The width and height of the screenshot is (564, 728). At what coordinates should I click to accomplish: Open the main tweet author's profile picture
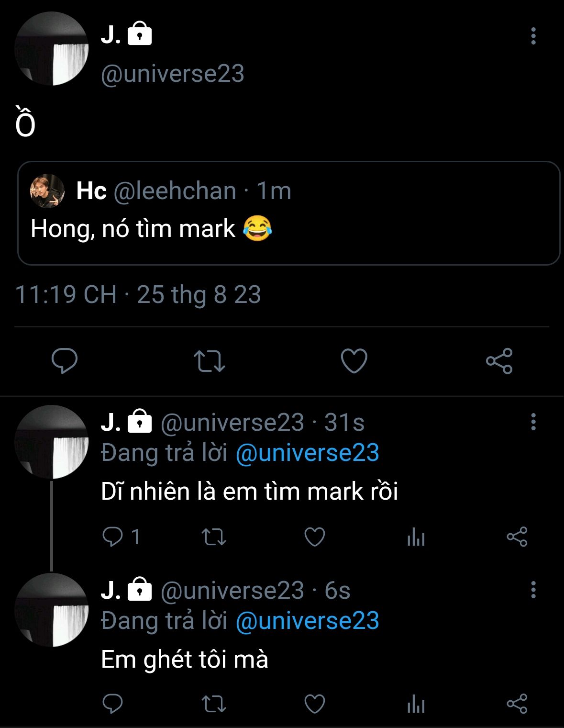[52, 49]
